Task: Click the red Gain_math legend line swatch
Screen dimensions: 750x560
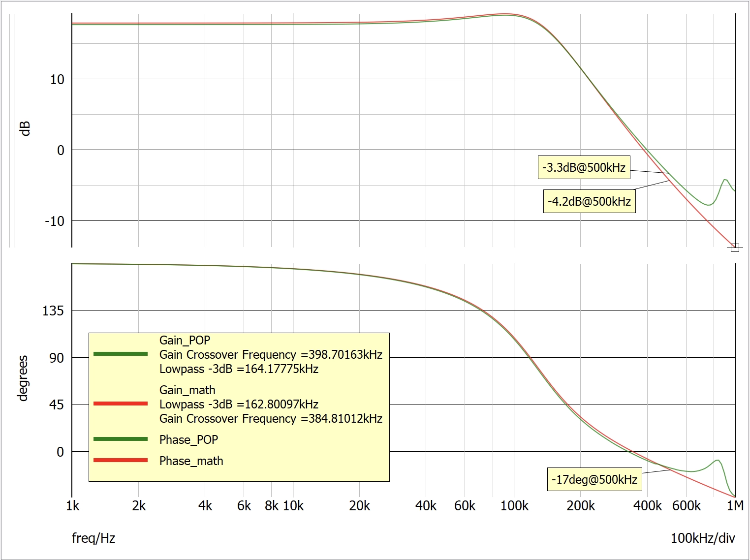Action: click(121, 404)
